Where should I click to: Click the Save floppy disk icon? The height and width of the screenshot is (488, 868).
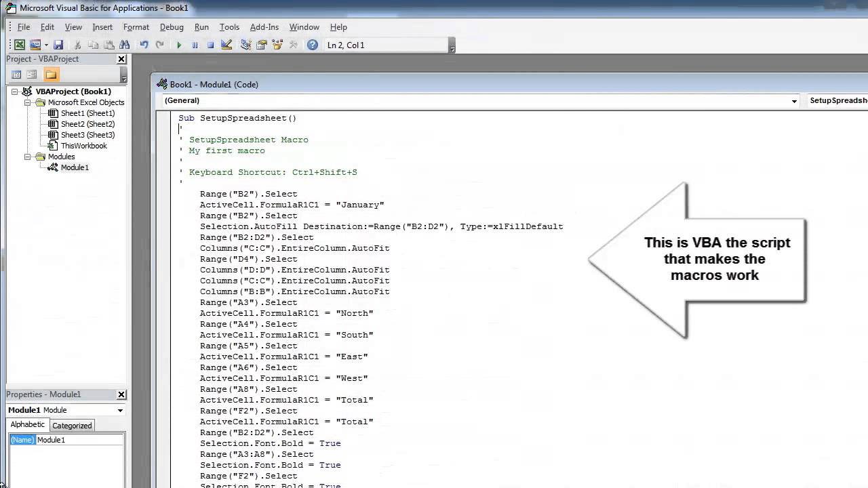click(x=58, y=45)
